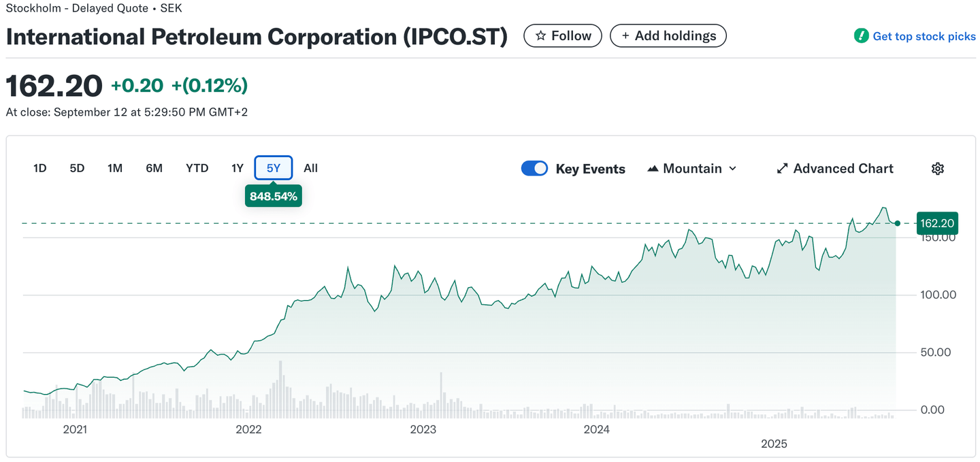Open the Get top stock picks link
This screenshot has width=980, height=462.
(x=924, y=36)
